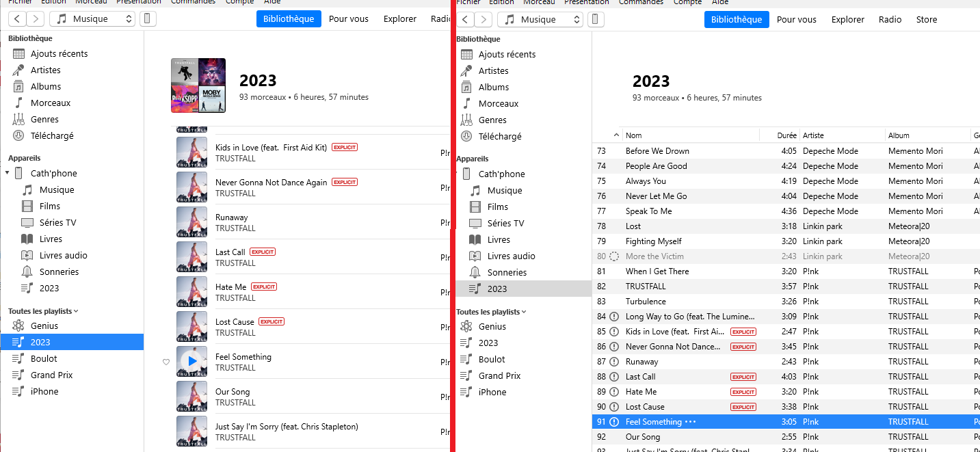Open Ajouts récents in right window sidebar
Image resolution: width=980 pixels, height=452 pixels.
pyautogui.click(x=507, y=54)
